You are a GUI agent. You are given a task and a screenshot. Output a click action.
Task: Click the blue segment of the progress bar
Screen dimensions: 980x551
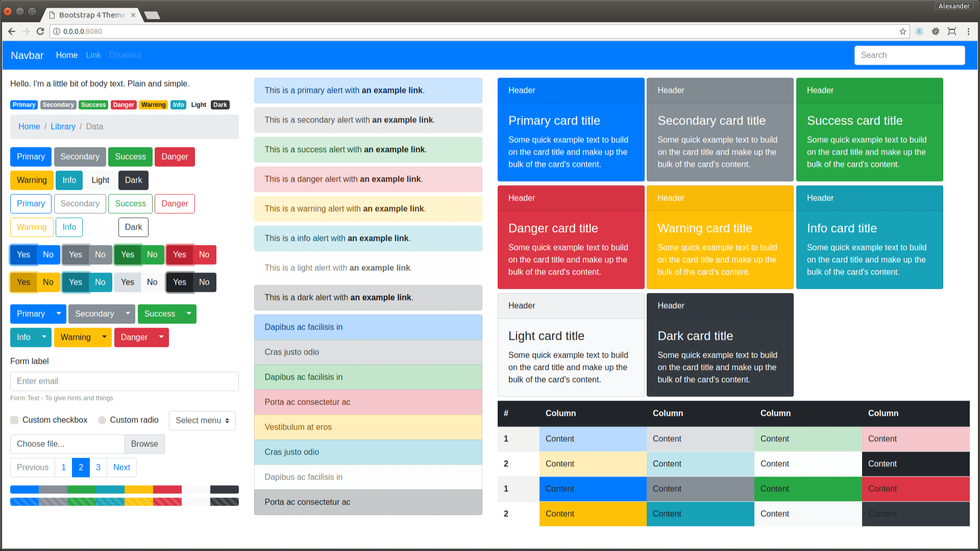[24, 489]
